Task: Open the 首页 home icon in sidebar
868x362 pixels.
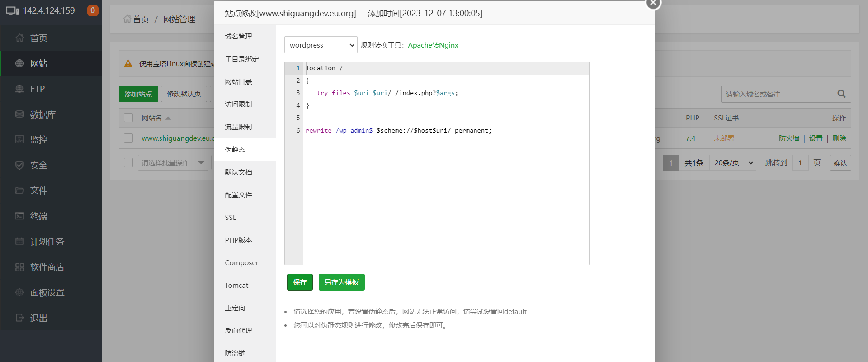Action: click(x=19, y=38)
